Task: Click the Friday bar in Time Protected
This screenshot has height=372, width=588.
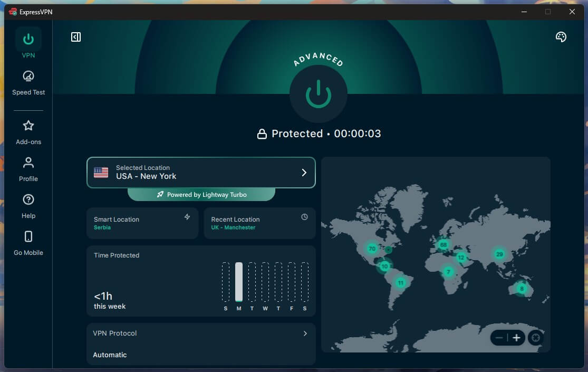Action: click(x=292, y=282)
